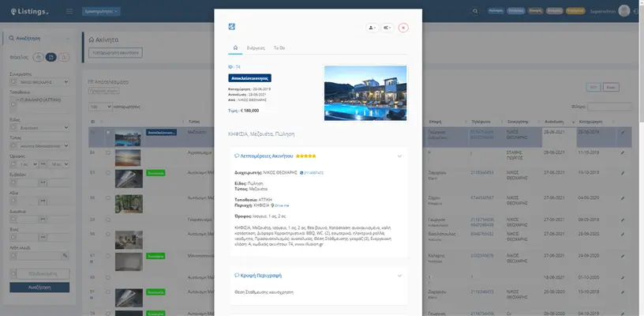
Task: Collapse the Αναζήτηση sidebar panel
Action: [68, 39]
